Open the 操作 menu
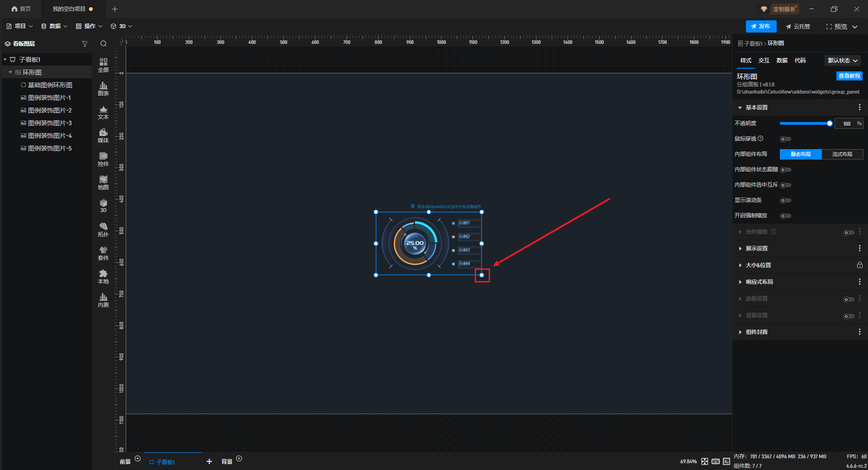The height and width of the screenshot is (470, 868). [89, 26]
